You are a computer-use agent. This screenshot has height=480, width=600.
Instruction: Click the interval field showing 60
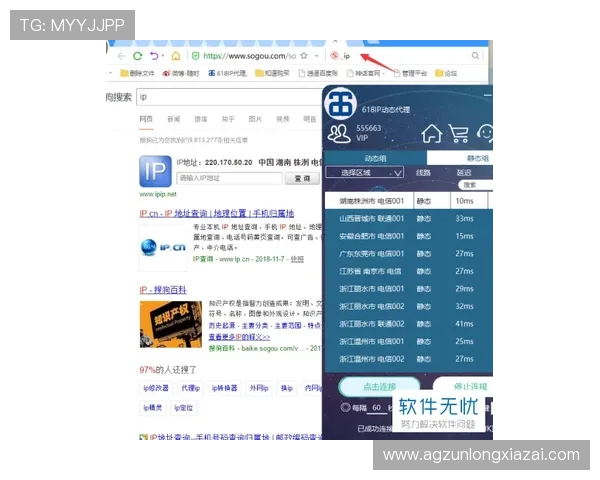pyautogui.click(x=377, y=408)
